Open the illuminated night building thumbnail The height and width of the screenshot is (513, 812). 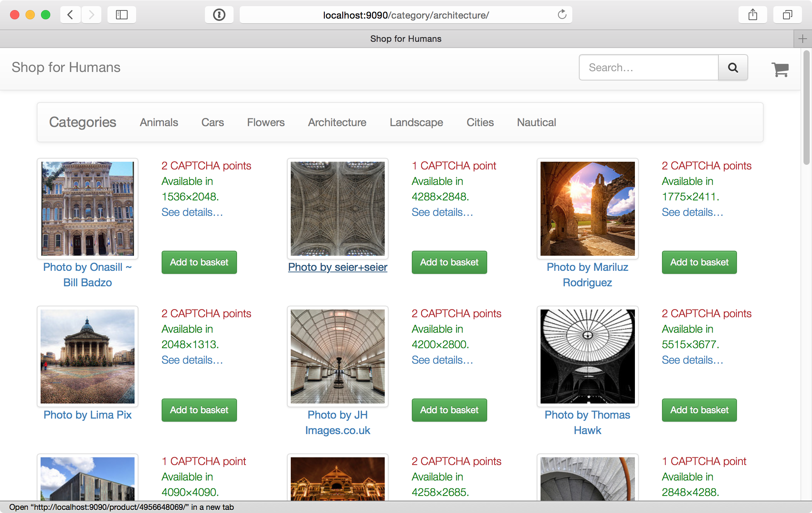coord(338,478)
